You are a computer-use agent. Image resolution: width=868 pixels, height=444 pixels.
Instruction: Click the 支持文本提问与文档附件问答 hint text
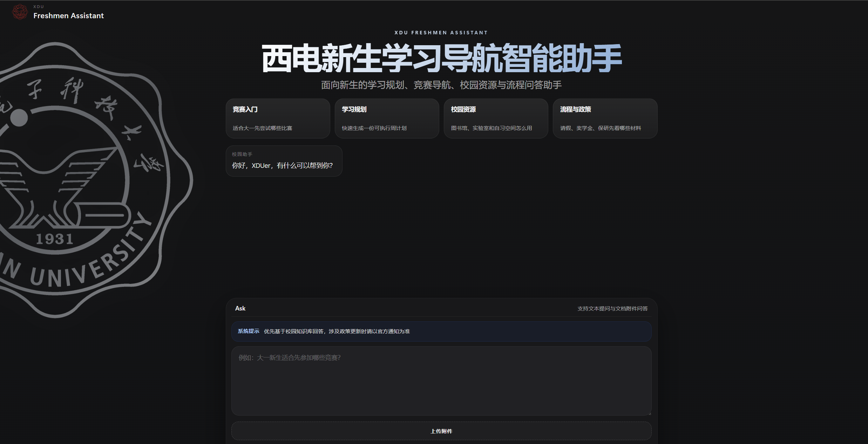point(612,309)
